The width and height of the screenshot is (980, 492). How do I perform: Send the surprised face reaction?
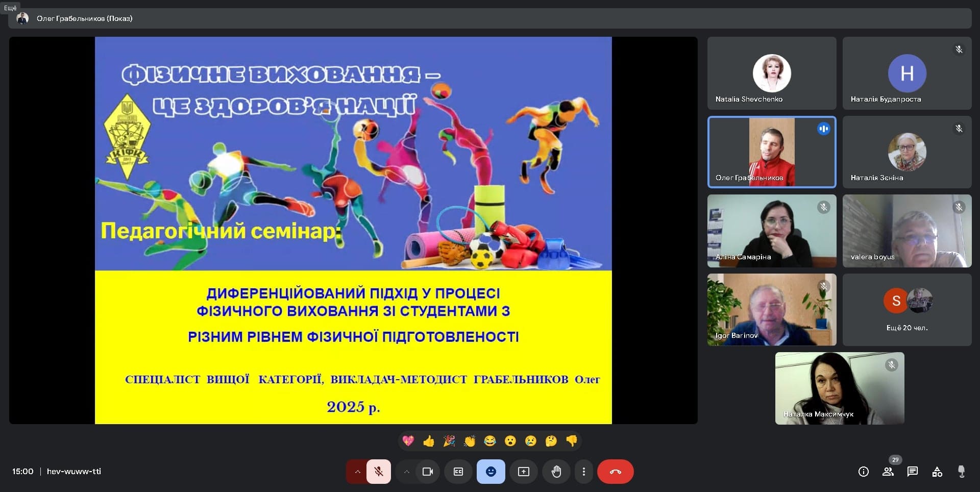click(x=510, y=441)
